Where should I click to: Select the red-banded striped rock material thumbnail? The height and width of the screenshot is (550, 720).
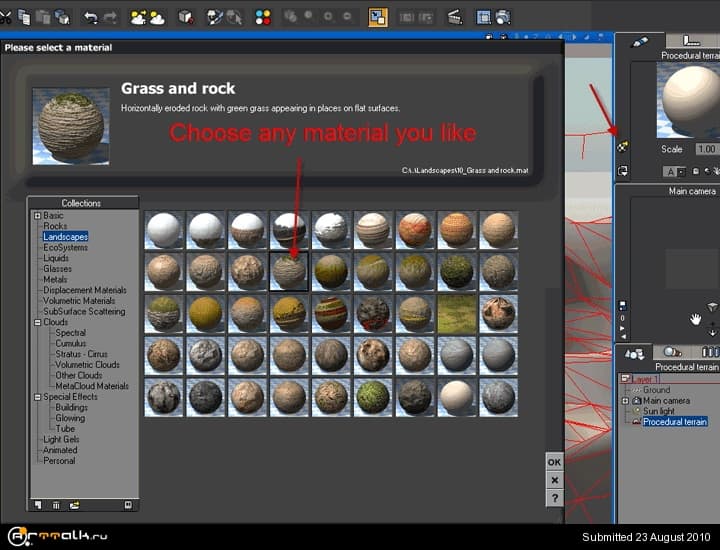click(x=331, y=314)
